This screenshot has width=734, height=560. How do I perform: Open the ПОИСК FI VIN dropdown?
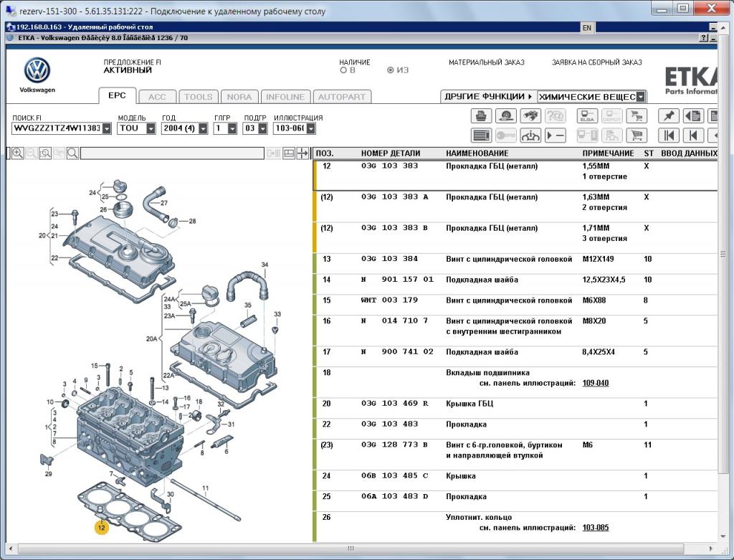point(107,128)
